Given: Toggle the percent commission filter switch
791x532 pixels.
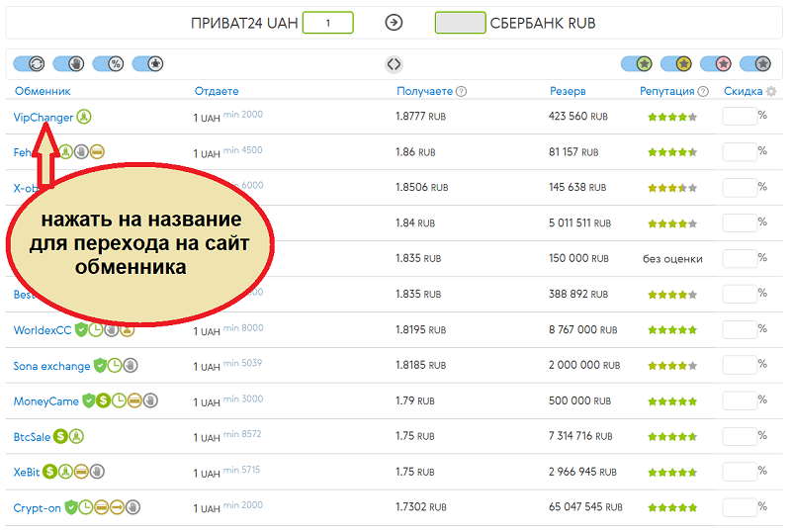Looking at the screenshot, I should click(x=109, y=63).
